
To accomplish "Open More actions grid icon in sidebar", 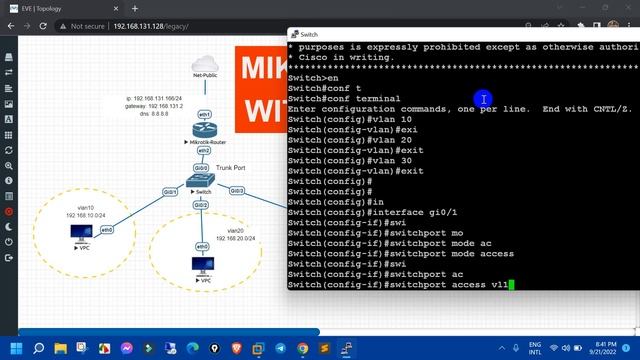I will click(9, 135).
